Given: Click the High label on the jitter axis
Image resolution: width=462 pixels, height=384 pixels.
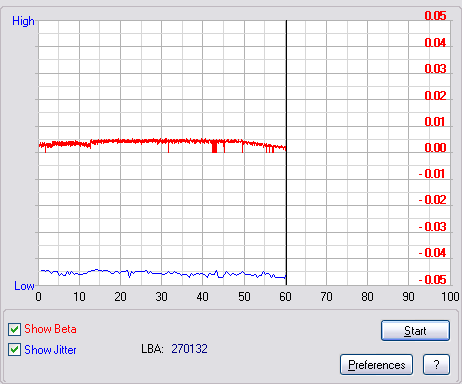Looking at the screenshot, I should 23,21.
